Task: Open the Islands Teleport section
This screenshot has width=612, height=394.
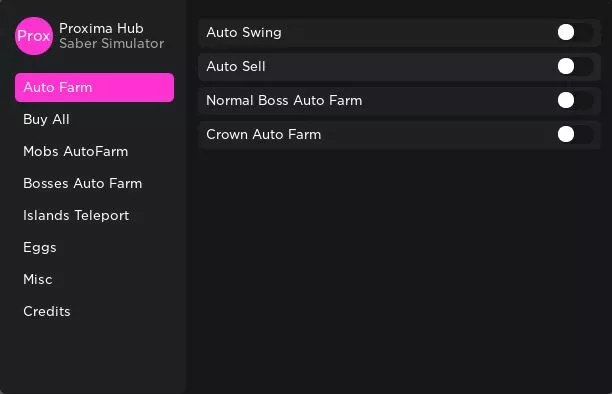Action: 76,216
